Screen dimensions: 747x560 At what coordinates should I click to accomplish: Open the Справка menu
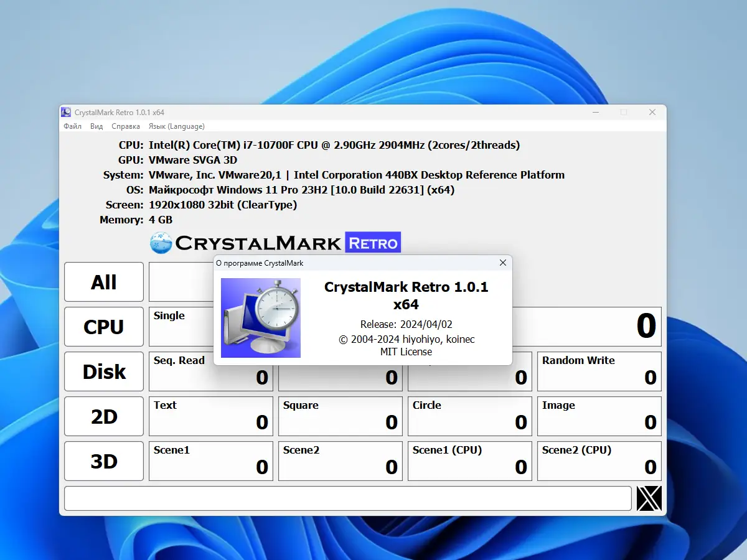pos(126,126)
